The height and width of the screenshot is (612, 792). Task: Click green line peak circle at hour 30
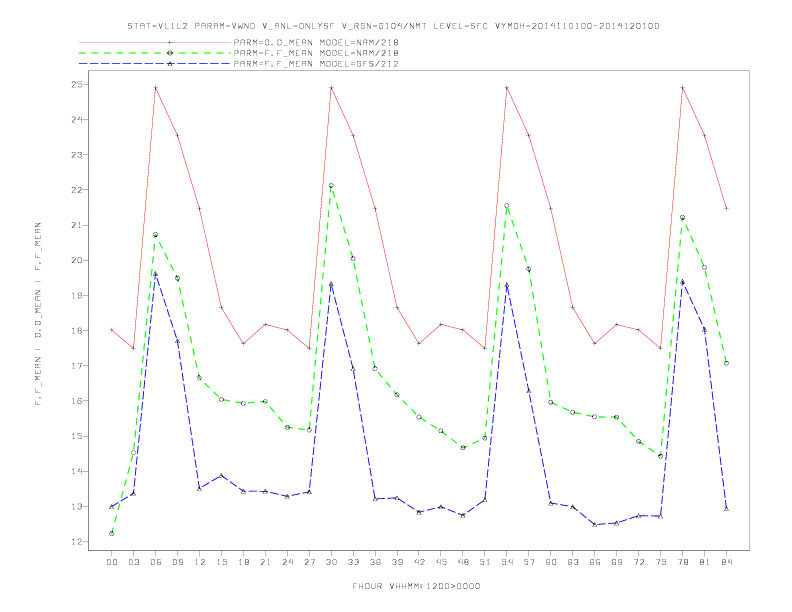[x=331, y=186]
